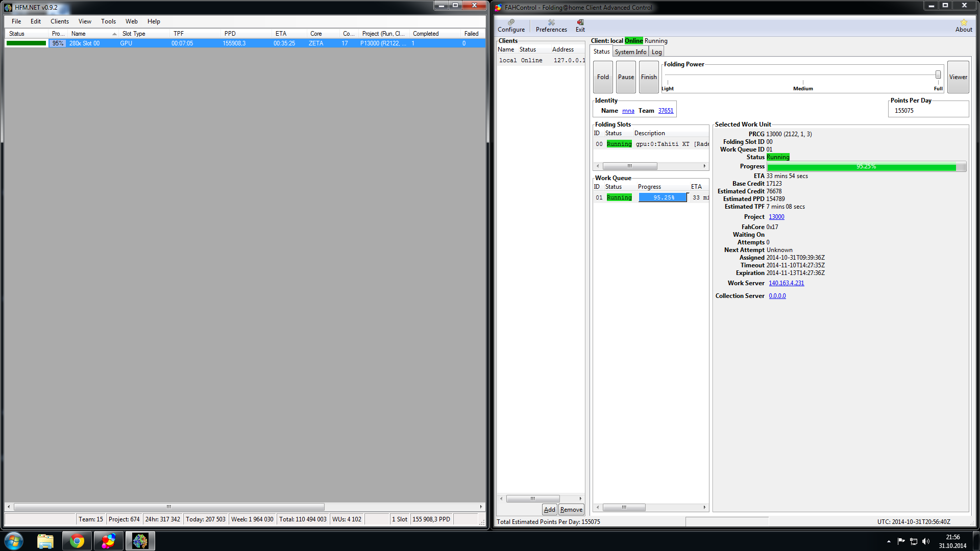This screenshot has height=551, width=980.
Task: Click the Pause button
Action: (626, 77)
